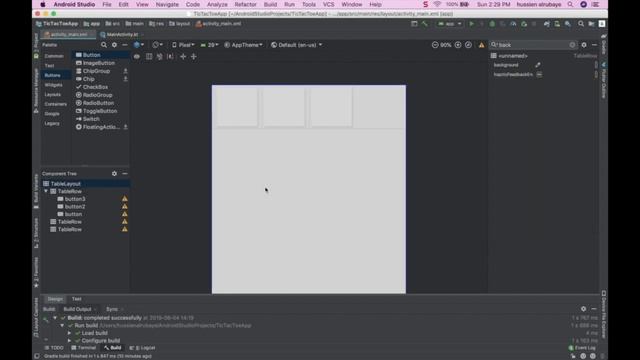
Task: Select ToggleButton in palette list
Action: (101, 111)
